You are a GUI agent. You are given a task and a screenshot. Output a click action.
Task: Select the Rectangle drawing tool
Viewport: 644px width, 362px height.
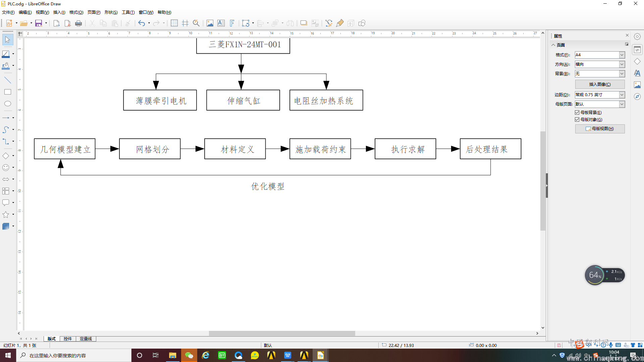point(7,92)
